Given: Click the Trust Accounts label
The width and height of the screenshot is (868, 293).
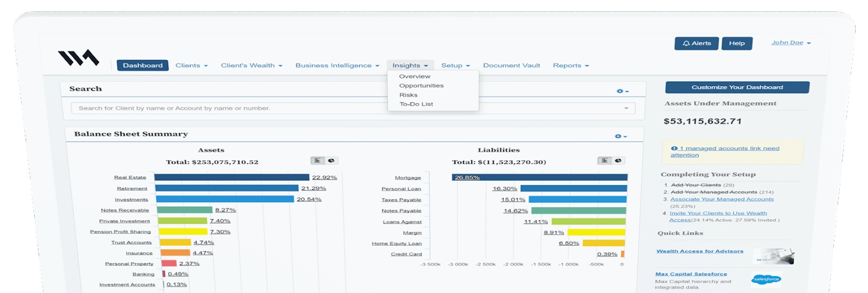Looking at the screenshot, I should (x=131, y=243).
